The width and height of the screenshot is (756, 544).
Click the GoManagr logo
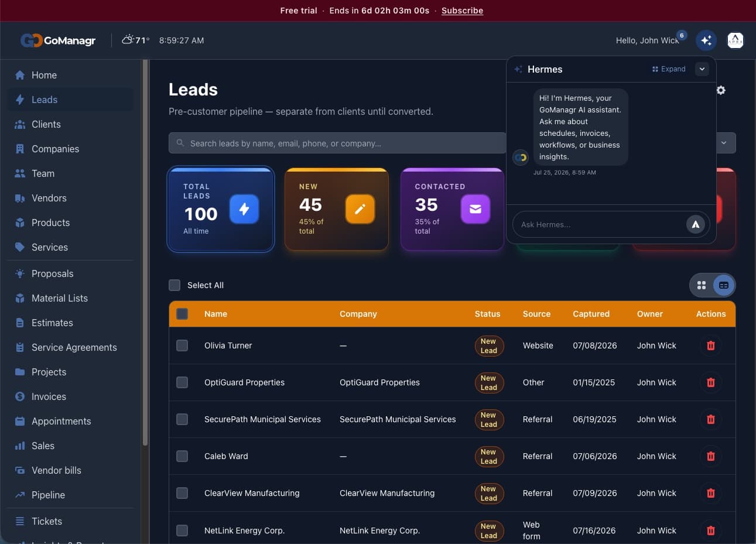tap(58, 40)
